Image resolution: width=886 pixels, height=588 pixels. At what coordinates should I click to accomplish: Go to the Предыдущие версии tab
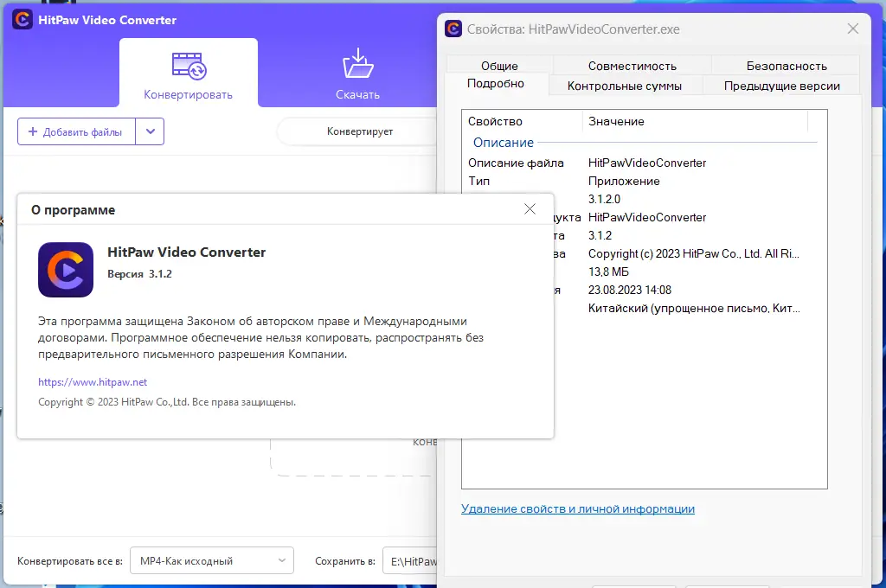[782, 86]
